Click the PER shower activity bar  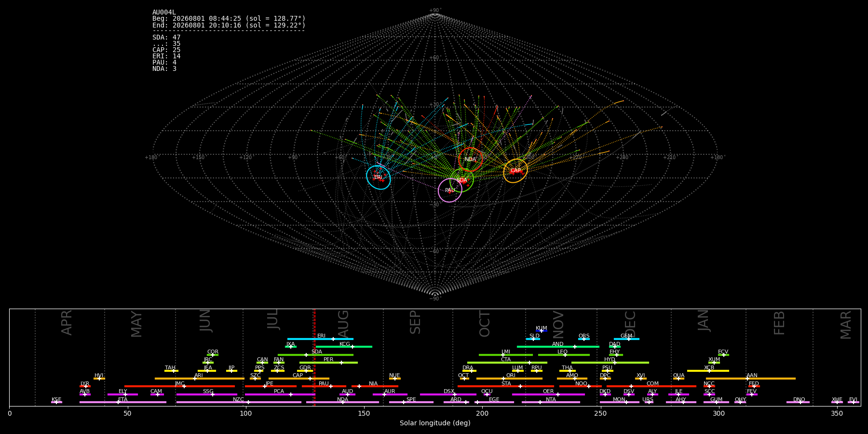(328, 363)
